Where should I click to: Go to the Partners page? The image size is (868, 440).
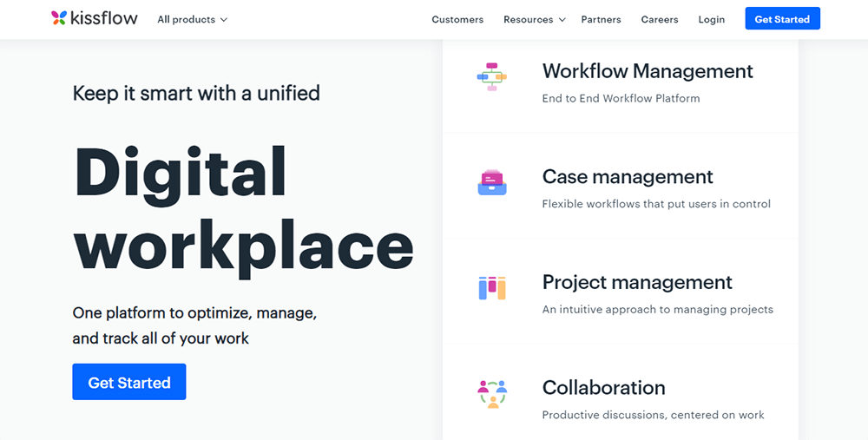click(x=601, y=19)
